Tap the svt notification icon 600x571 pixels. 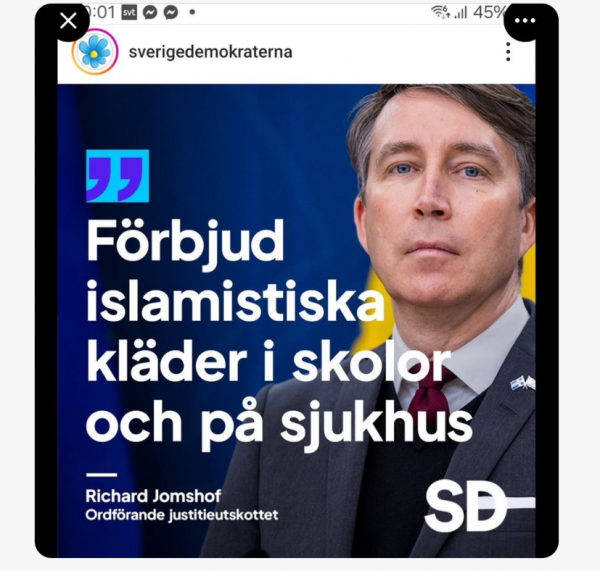click(129, 13)
